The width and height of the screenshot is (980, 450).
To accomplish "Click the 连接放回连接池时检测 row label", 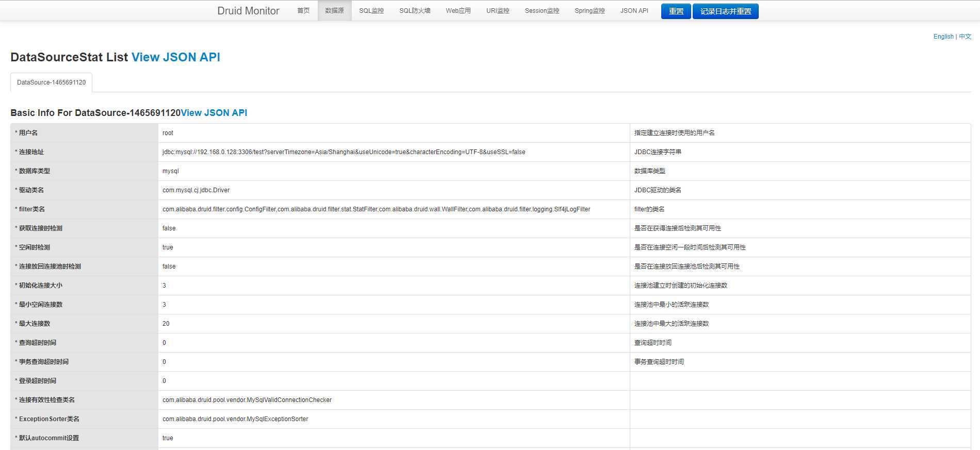I will point(48,266).
